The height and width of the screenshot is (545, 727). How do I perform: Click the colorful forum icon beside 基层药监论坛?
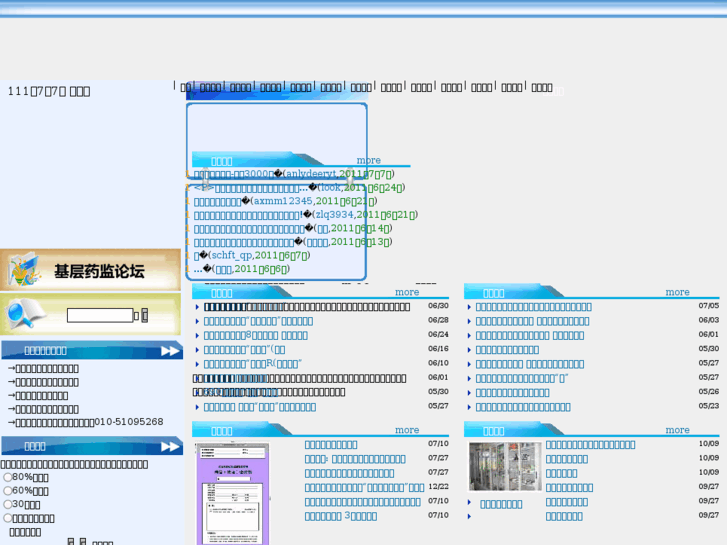[25, 269]
